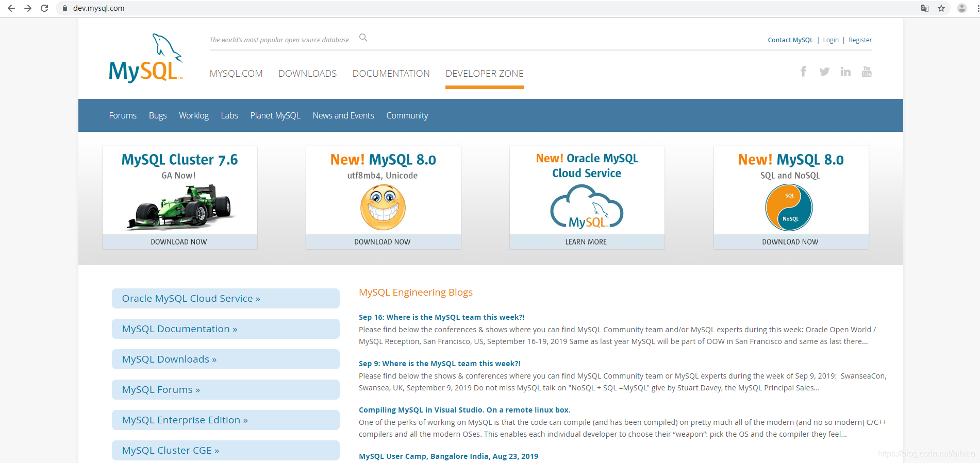980x463 pixels.
Task: Click the tagline "The world's most popular open source database"
Action: (279, 40)
